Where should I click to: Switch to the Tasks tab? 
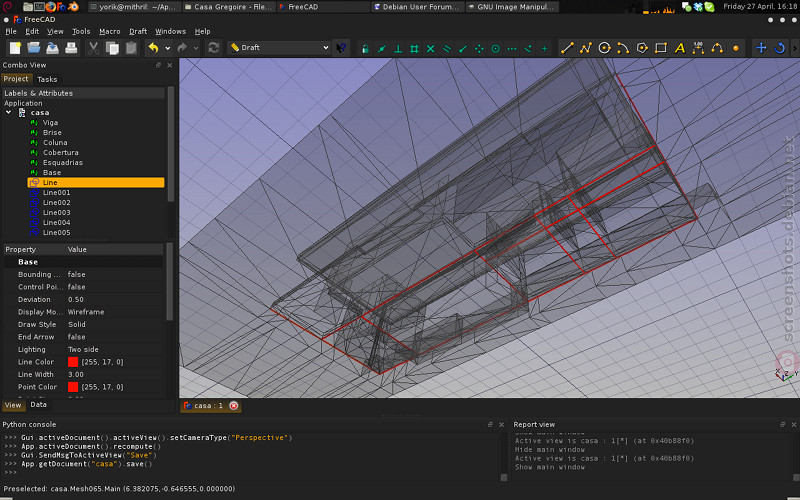coord(47,79)
